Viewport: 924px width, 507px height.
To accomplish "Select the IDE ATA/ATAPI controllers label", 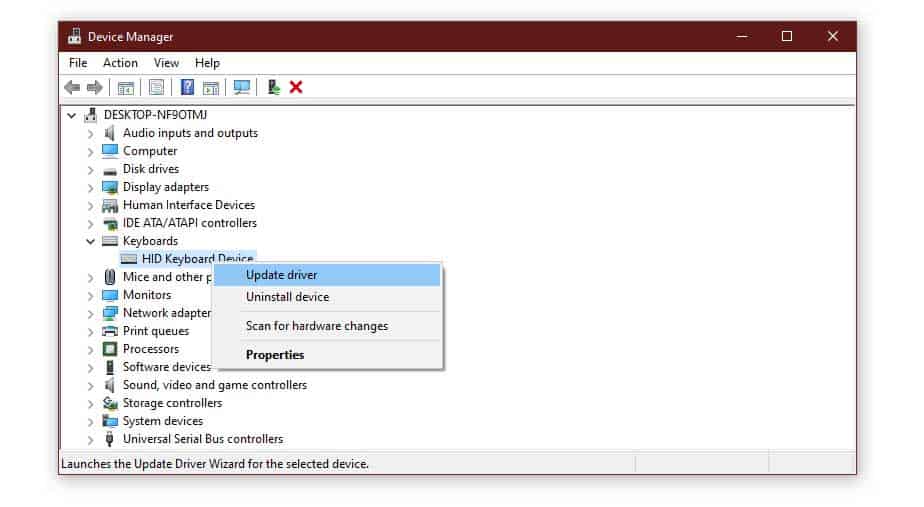I will [190, 223].
